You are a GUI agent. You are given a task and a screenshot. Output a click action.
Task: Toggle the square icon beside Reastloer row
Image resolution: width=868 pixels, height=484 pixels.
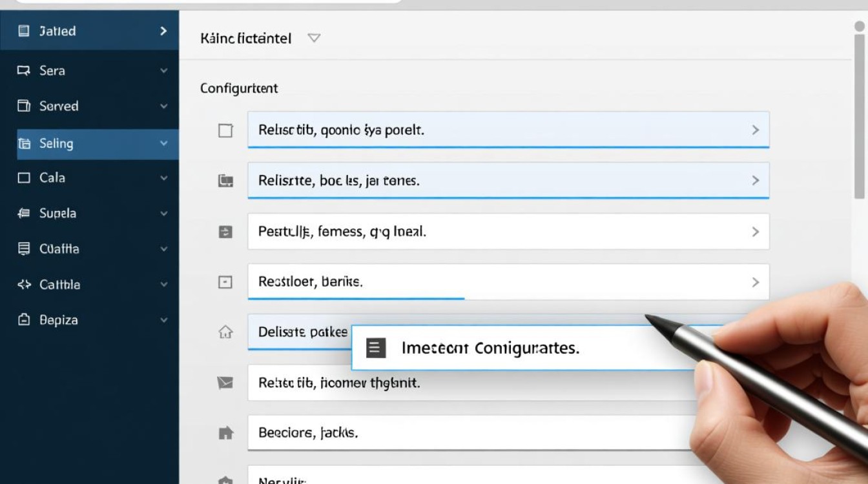[225, 282]
